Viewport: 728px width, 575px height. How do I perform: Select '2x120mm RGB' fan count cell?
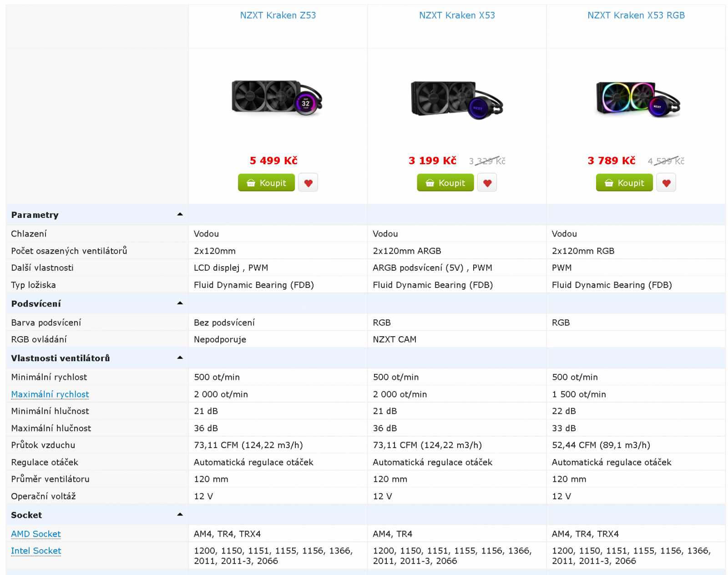point(636,251)
